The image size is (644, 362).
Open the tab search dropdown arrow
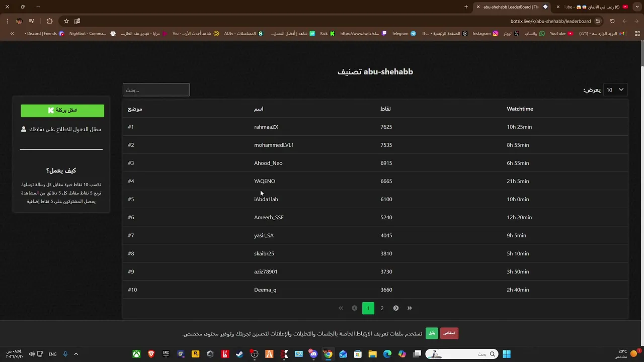click(x=636, y=7)
